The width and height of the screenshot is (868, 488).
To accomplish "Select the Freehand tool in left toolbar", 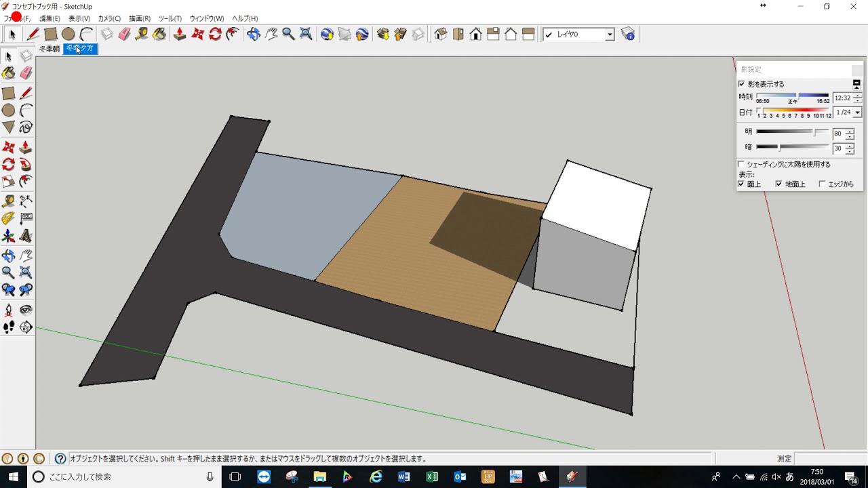I will point(26,127).
